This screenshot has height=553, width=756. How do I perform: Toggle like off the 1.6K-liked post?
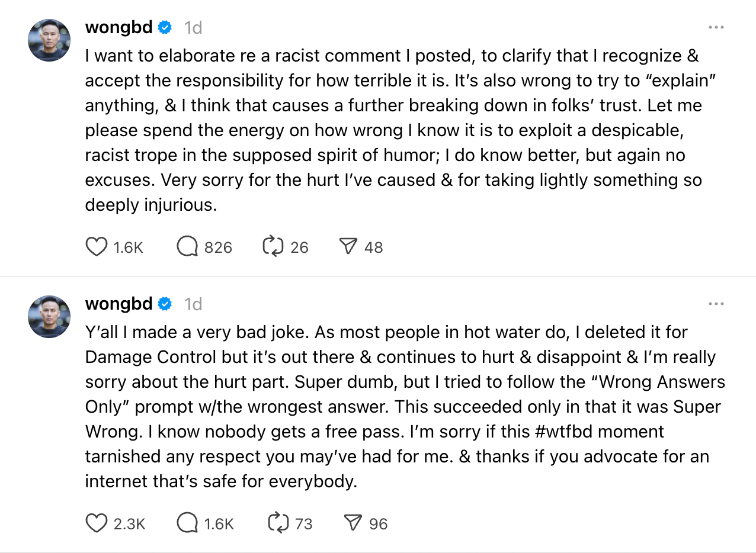(x=97, y=247)
